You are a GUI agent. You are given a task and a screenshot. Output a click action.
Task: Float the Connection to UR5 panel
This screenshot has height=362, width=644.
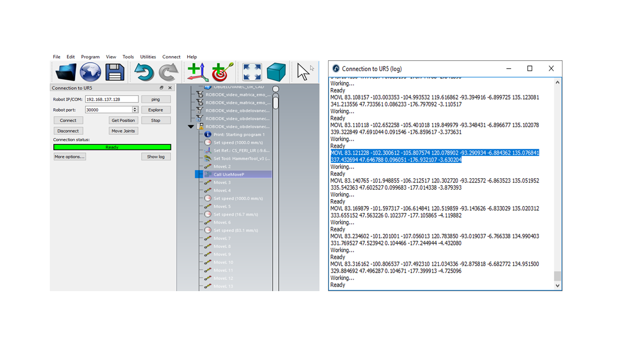click(x=162, y=88)
